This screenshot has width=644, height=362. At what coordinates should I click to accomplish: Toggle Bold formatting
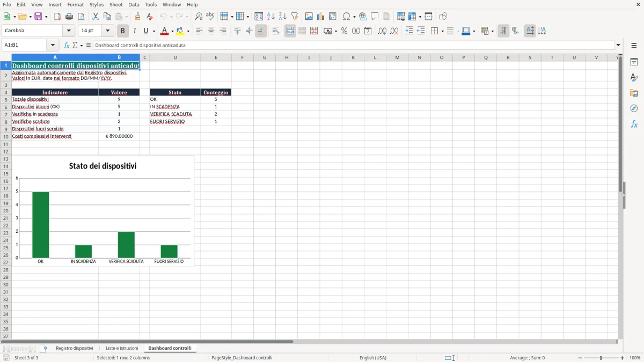(x=123, y=31)
